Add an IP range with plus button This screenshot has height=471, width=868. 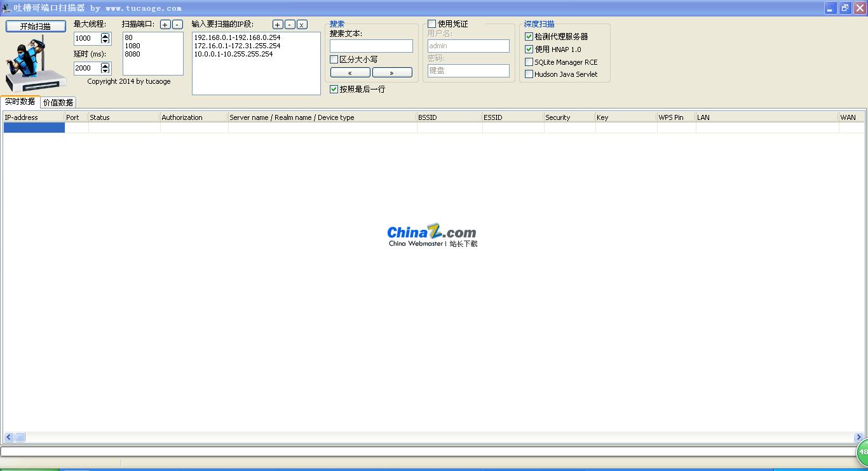(x=278, y=25)
